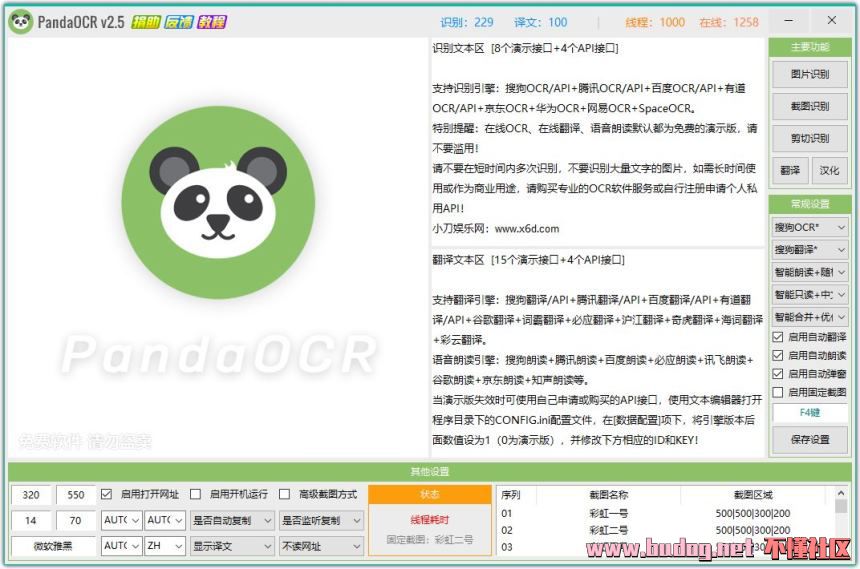Toggle the 启用自动翻译 checkbox
The height and width of the screenshot is (569, 860).
(x=778, y=337)
